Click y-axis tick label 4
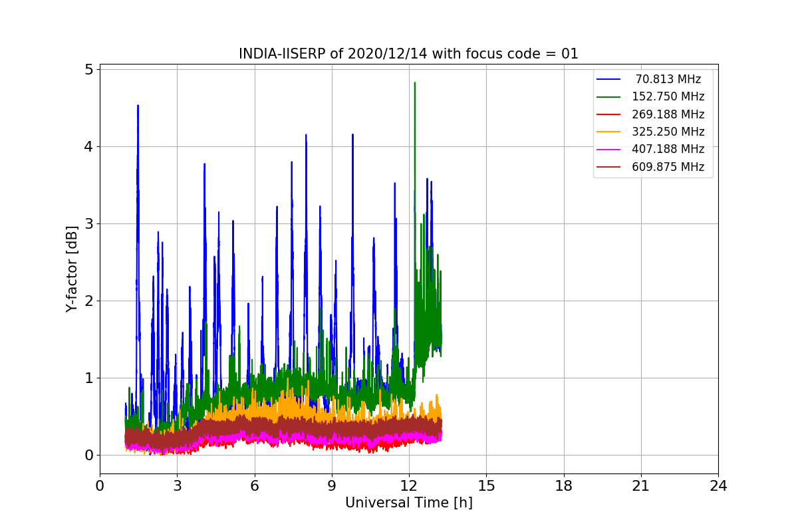Image resolution: width=798 pixels, height=532 pixels. click(x=88, y=146)
